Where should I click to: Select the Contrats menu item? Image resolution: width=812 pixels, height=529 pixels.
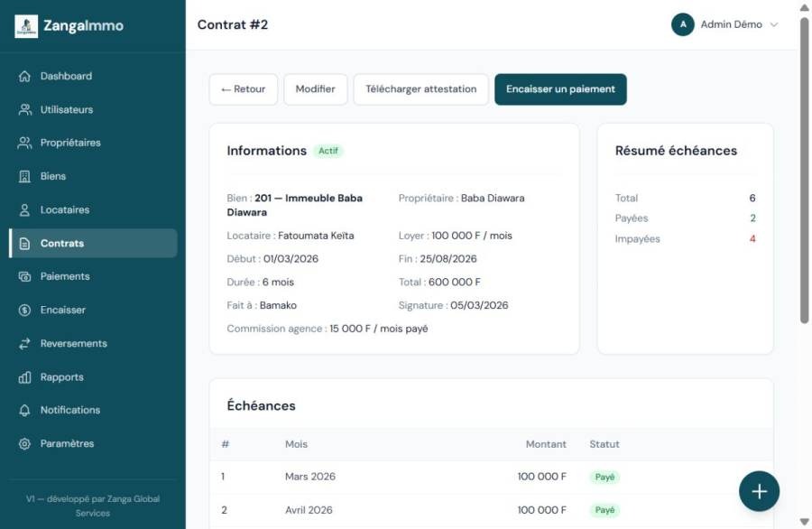coord(93,244)
